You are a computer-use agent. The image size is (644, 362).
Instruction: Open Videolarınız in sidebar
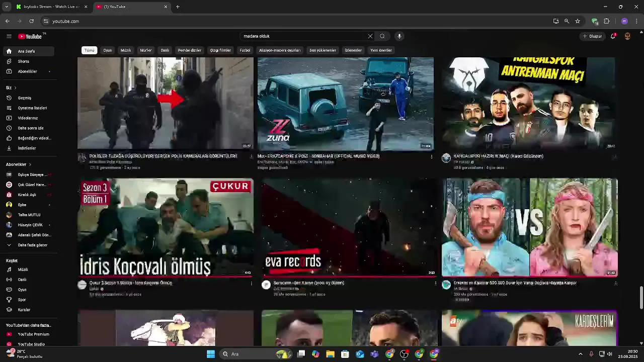coord(28,118)
